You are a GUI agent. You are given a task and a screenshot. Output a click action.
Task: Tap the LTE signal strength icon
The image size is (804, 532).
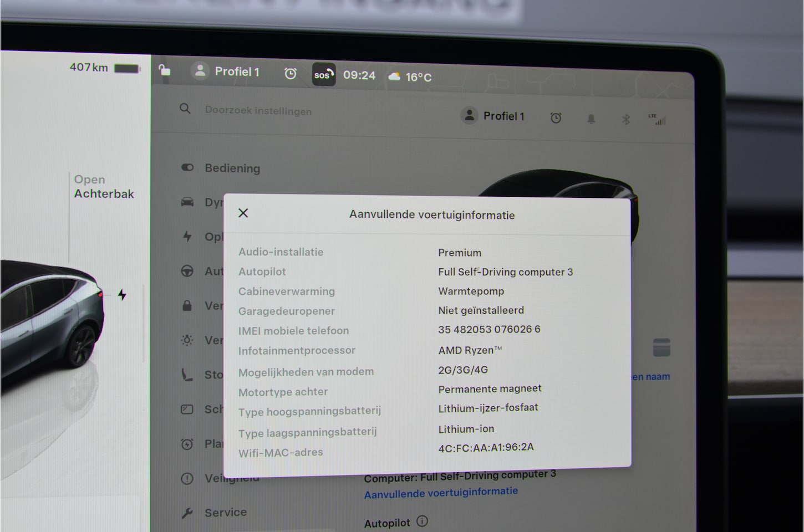658,119
